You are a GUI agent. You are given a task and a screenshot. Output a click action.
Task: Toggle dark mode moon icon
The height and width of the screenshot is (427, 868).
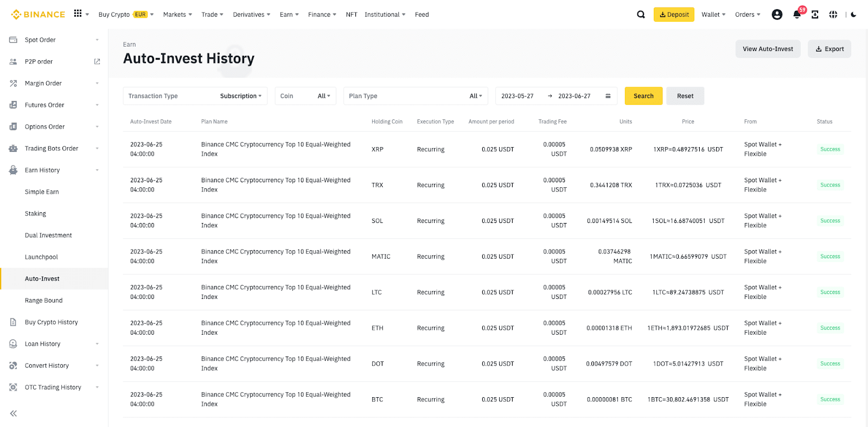pos(853,15)
